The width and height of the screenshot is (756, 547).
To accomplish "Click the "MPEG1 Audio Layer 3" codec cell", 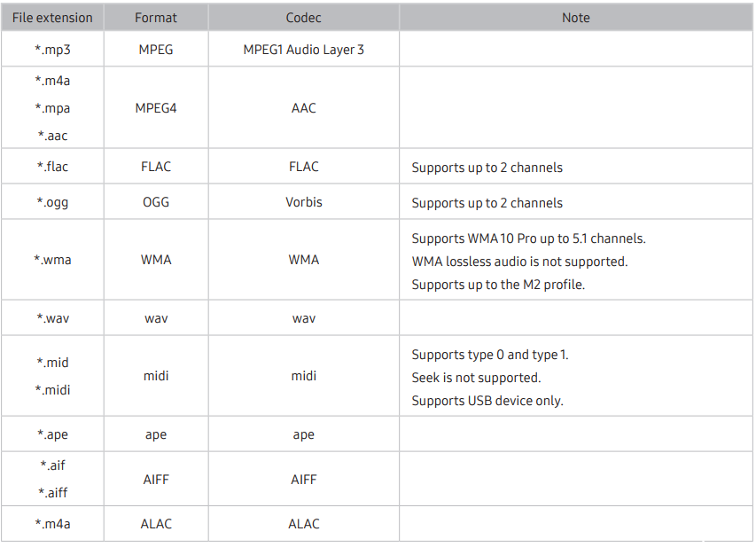I will coord(303,50).
